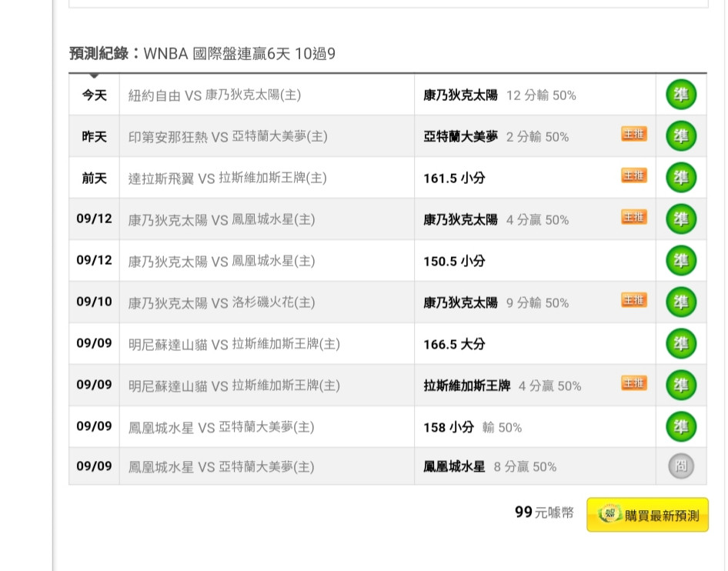
Task: Click prediction 166.5 大分
Action: click(454, 344)
